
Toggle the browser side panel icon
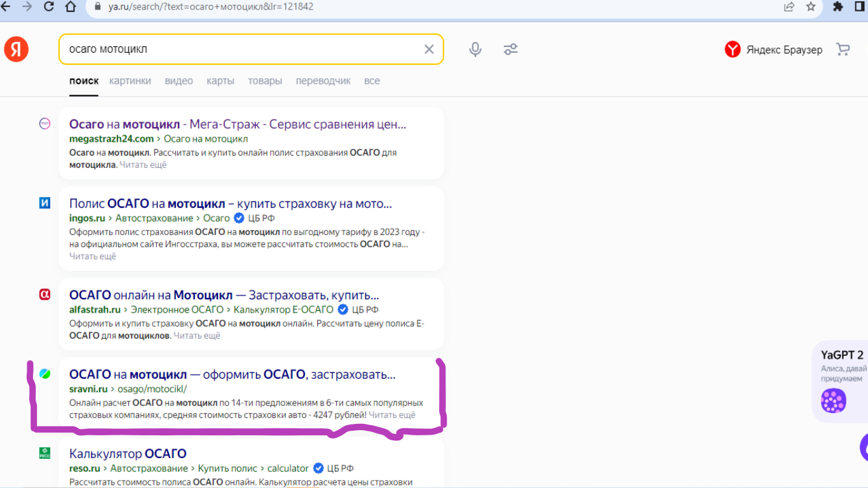pos(860,7)
